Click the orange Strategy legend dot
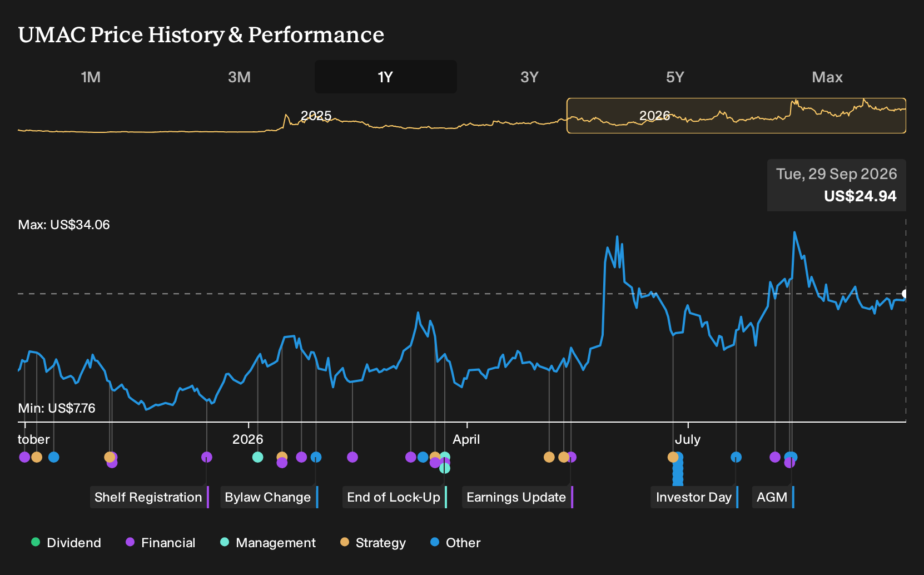 [345, 542]
